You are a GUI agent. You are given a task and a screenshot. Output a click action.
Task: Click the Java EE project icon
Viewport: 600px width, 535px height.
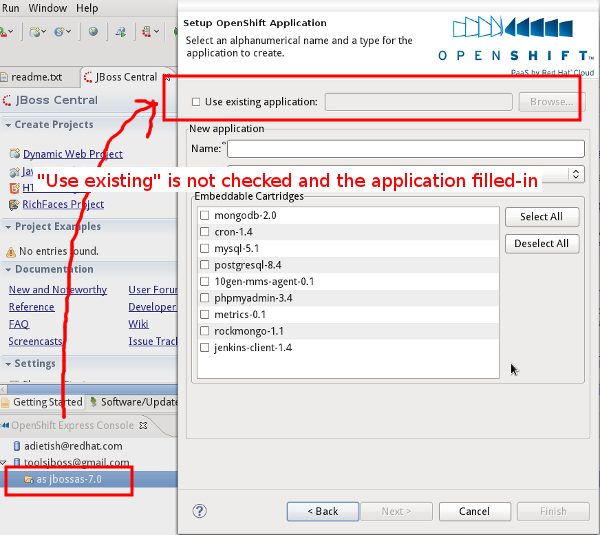pos(14,173)
